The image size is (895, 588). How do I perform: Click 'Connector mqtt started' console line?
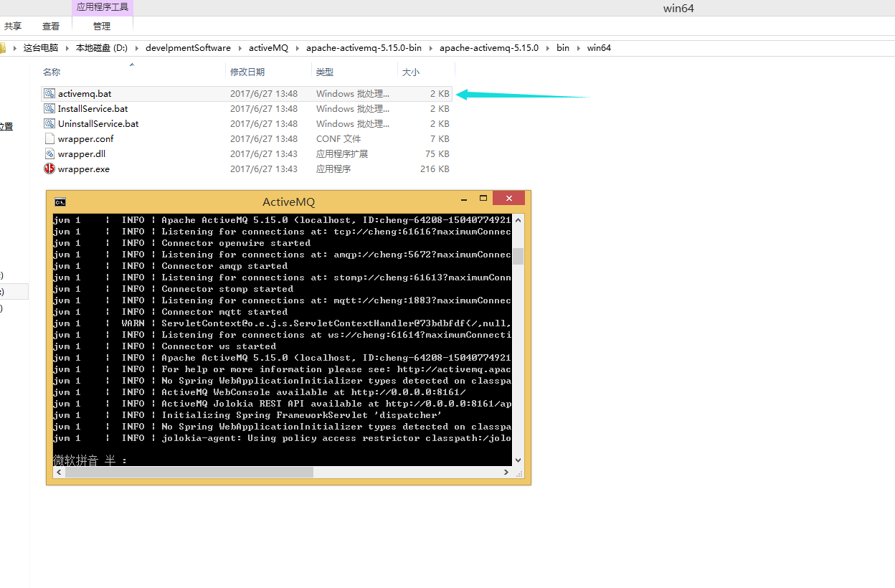[x=224, y=312]
